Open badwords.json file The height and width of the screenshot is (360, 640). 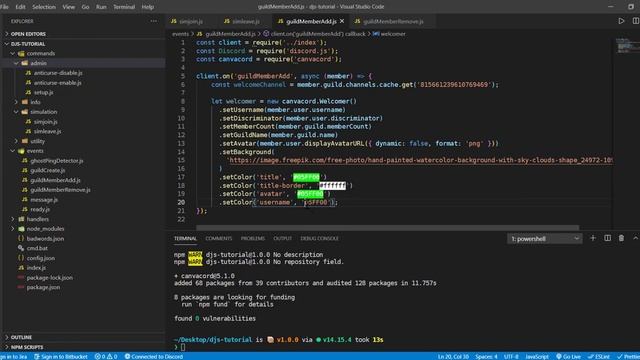click(x=45, y=238)
